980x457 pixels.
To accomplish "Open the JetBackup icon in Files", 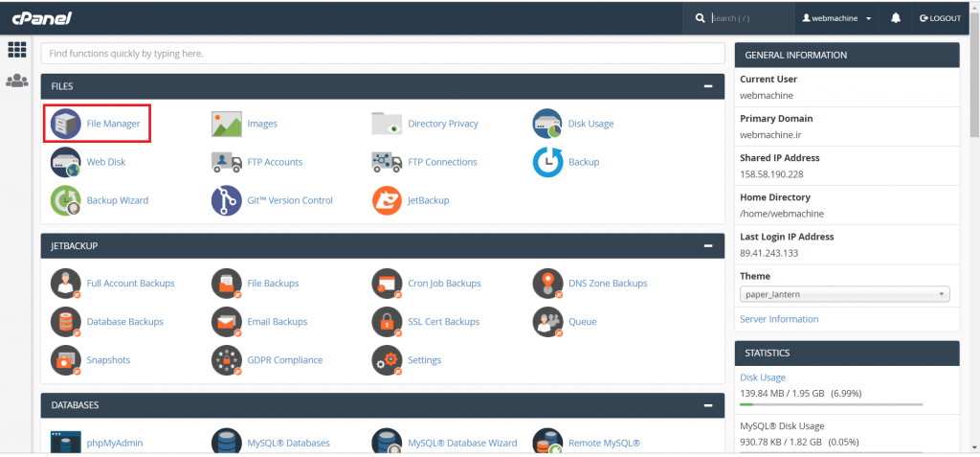I will [x=387, y=201].
